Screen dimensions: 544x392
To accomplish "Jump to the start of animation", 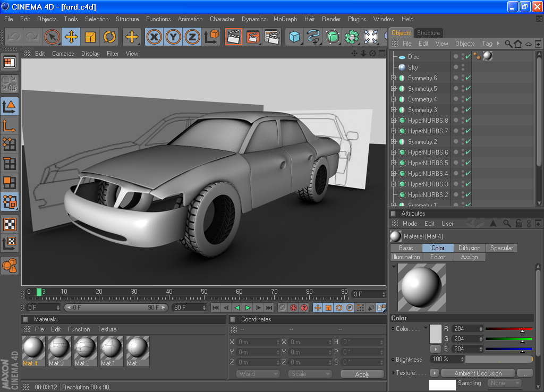I will tap(216, 308).
